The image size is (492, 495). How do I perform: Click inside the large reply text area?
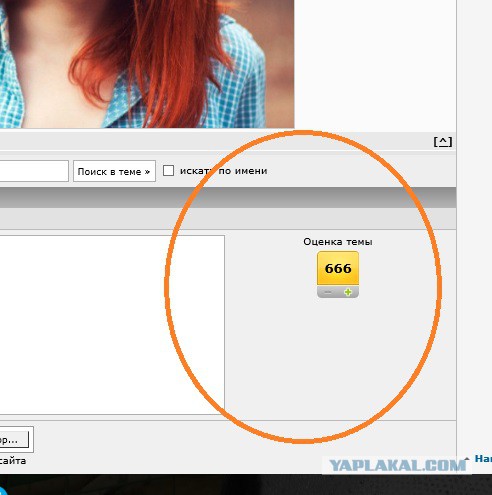coord(112,325)
